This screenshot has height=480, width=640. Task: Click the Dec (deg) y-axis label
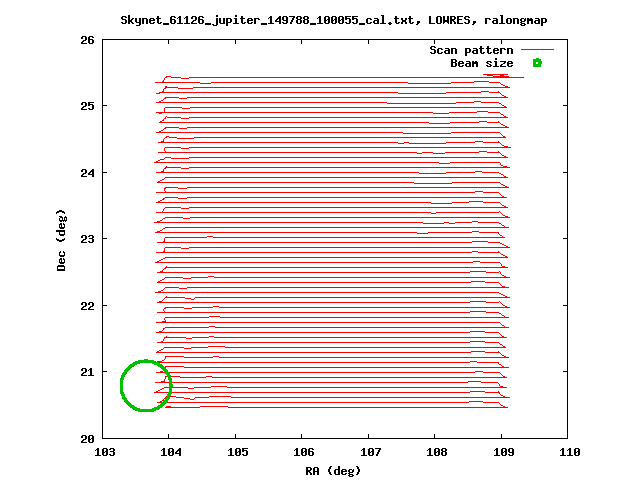point(62,239)
